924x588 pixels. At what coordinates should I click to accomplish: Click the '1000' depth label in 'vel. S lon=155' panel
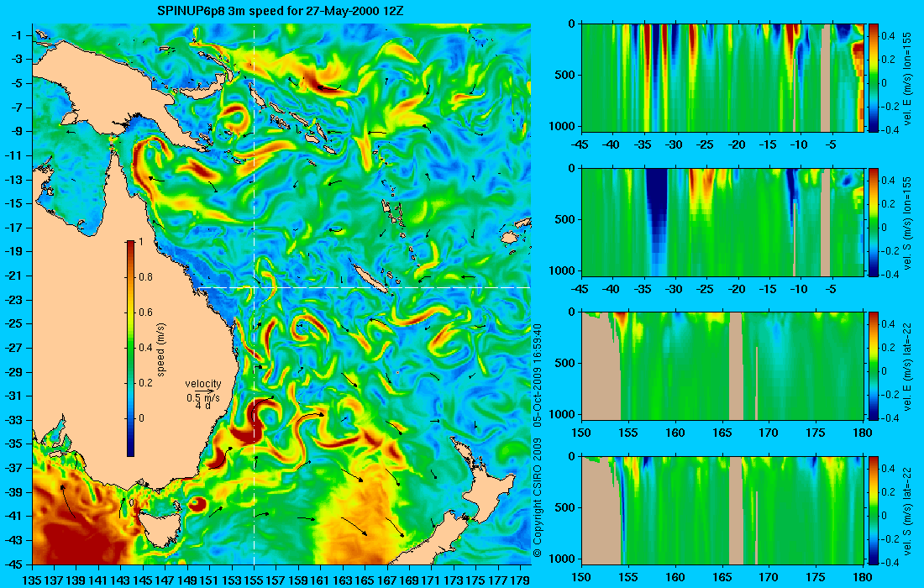(564, 270)
